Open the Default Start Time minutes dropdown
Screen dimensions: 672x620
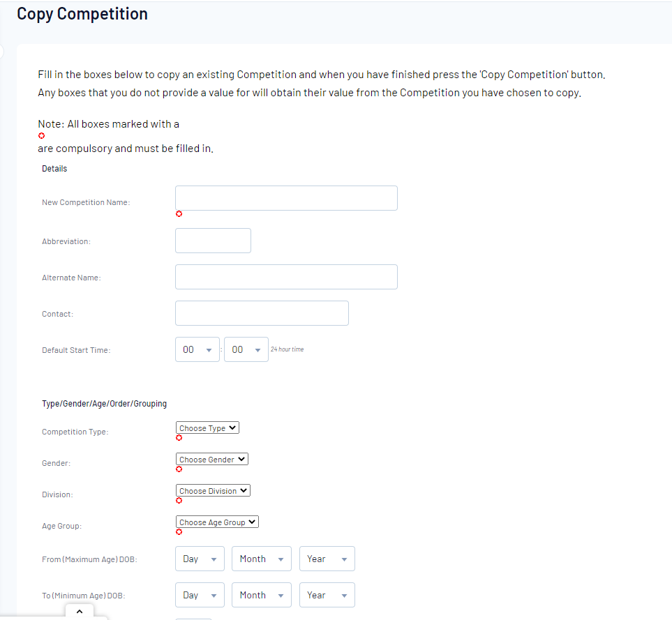click(x=246, y=349)
